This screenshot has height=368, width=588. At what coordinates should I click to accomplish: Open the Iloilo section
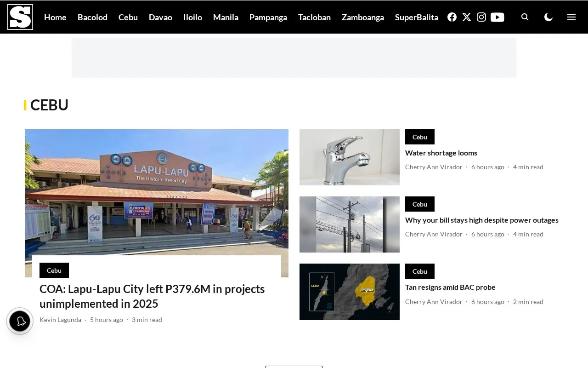point(192,17)
